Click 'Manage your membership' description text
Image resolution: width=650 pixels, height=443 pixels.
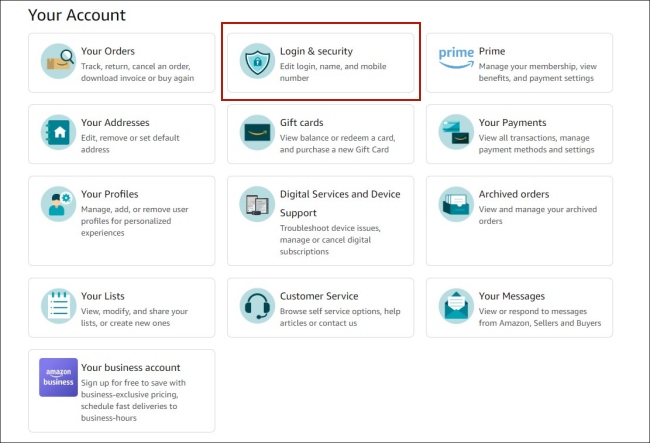point(538,72)
